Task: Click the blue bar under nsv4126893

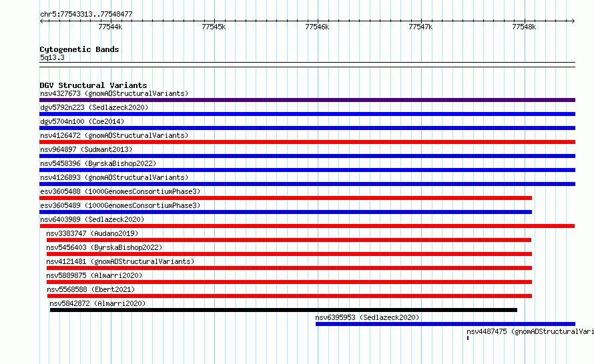Action: [x=307, y=184]
